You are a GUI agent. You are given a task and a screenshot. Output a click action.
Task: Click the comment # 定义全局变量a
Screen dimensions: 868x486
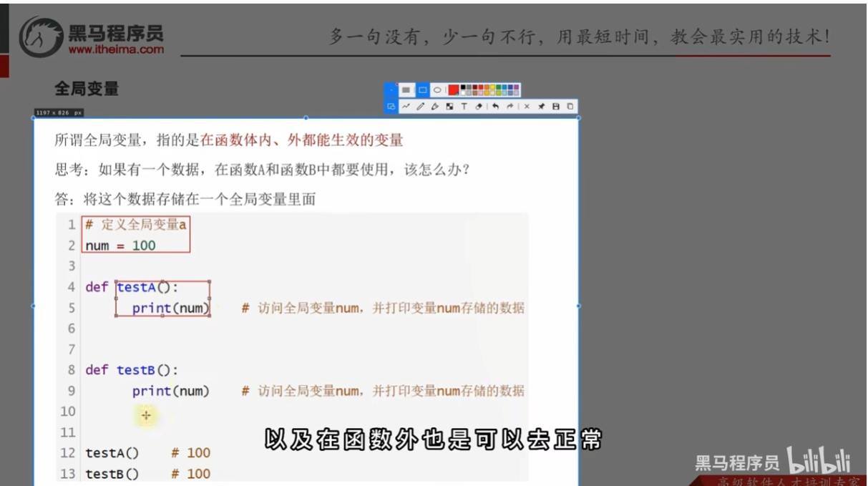pos(136,225)
